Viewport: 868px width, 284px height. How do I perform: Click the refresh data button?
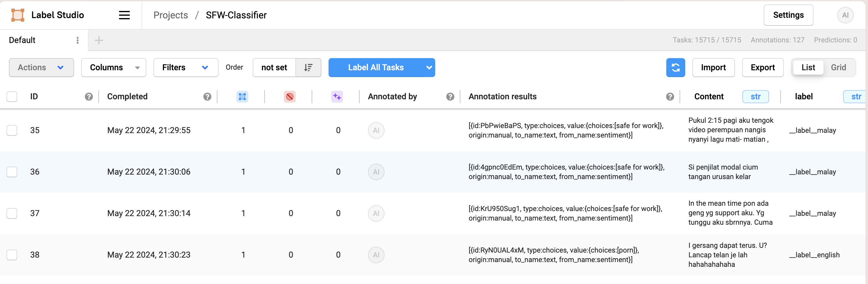tap(675, 68)
